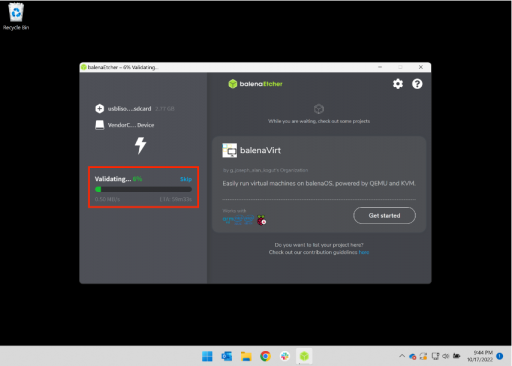Screen dimensions: 512x366
Task: Click balenaEtcher taskbar icon
Action: pyautogui.click(x=304, y=356)
